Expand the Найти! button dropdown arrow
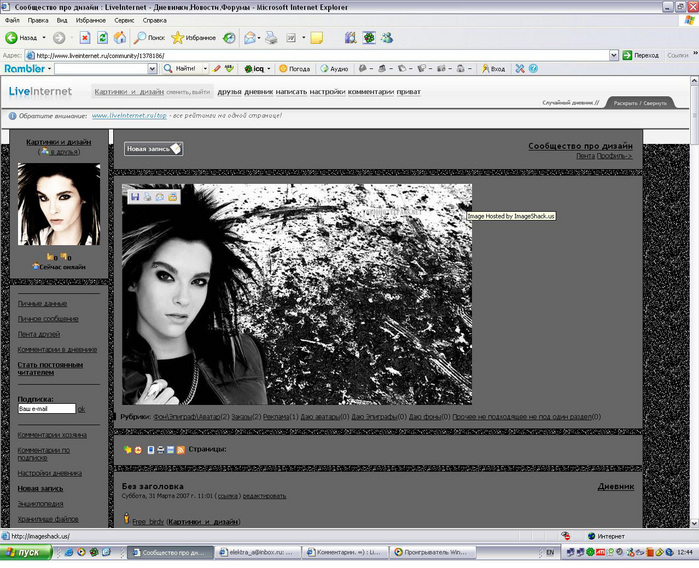 [x=205, y=69]
